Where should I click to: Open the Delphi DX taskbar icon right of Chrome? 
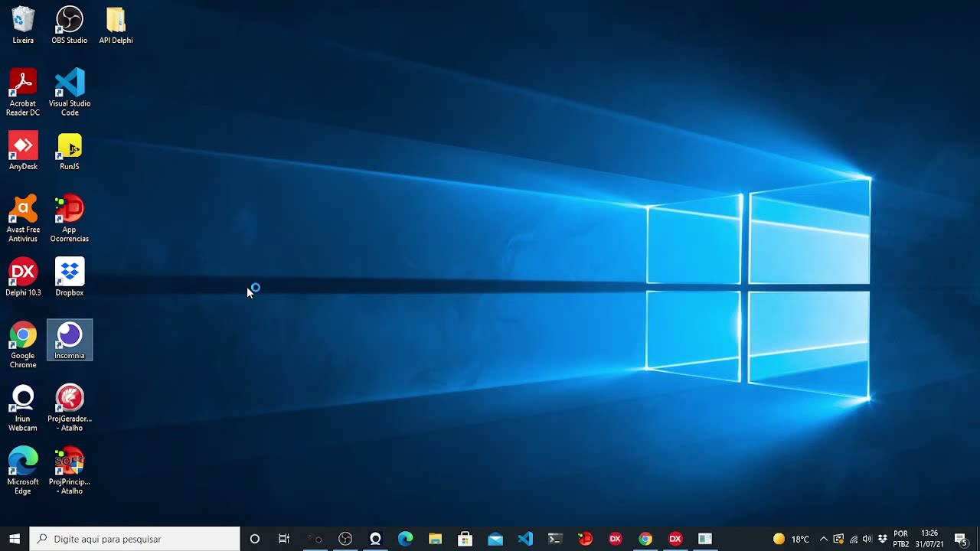(675, 539)
